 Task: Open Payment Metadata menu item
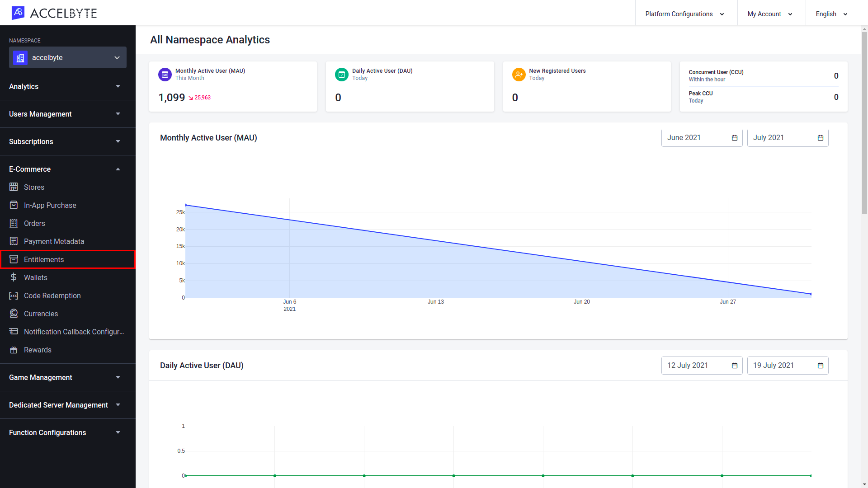68,241
